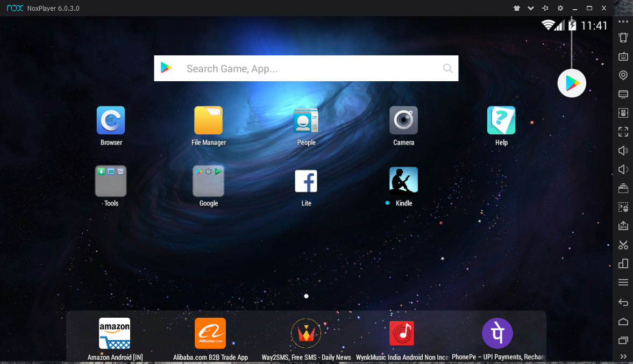Screen dimensions: 633x364
Task: Expand the title bar dropdown chevron
Action: tap(531, 8)
